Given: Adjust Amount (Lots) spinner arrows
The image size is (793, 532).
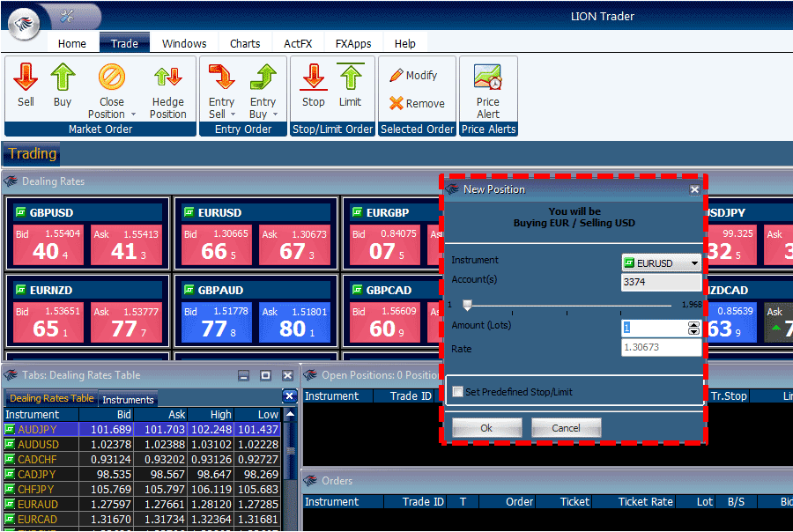Looking at the screenshot, I should pyautogui.click(x=694, y=329).
